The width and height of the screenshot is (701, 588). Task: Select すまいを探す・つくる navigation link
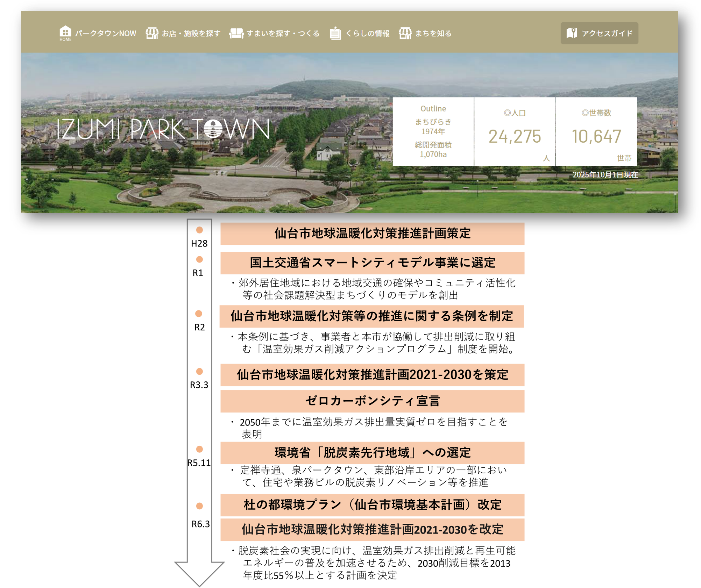283,33
